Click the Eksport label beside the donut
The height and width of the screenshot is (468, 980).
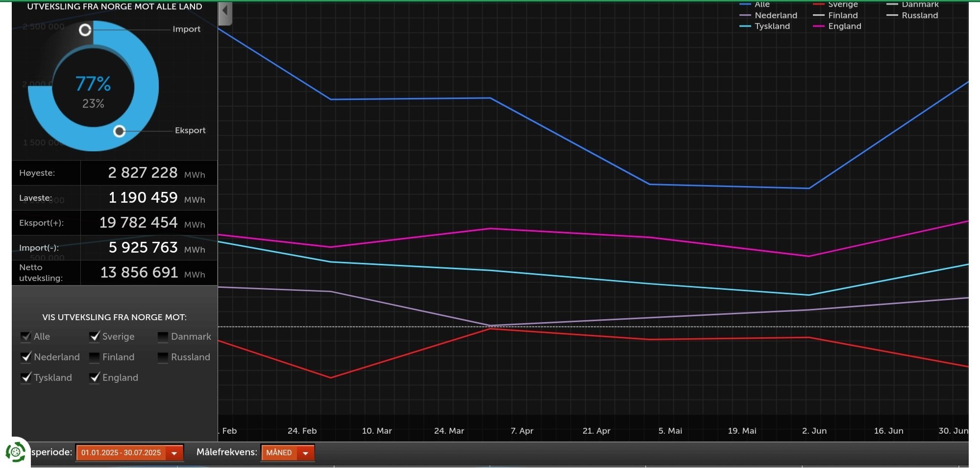[190, 131]
